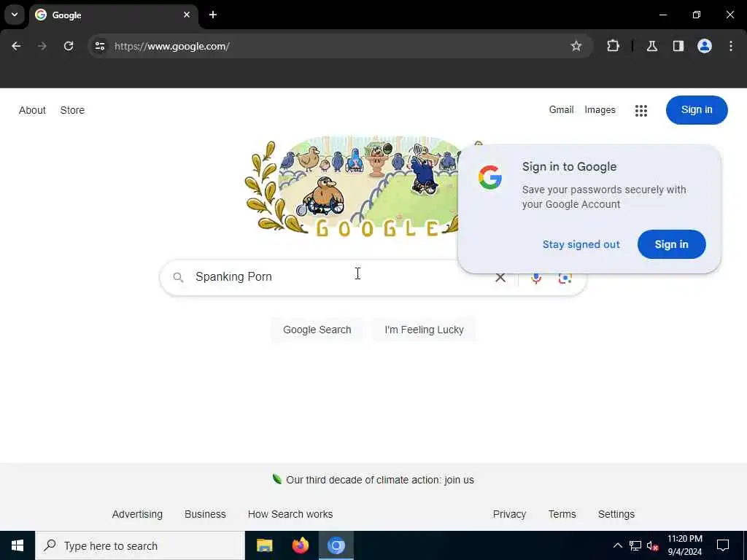Toggle the side panel icon
Image resolution: width=747 pixels, height=560 pixels.
click(678, 46)
